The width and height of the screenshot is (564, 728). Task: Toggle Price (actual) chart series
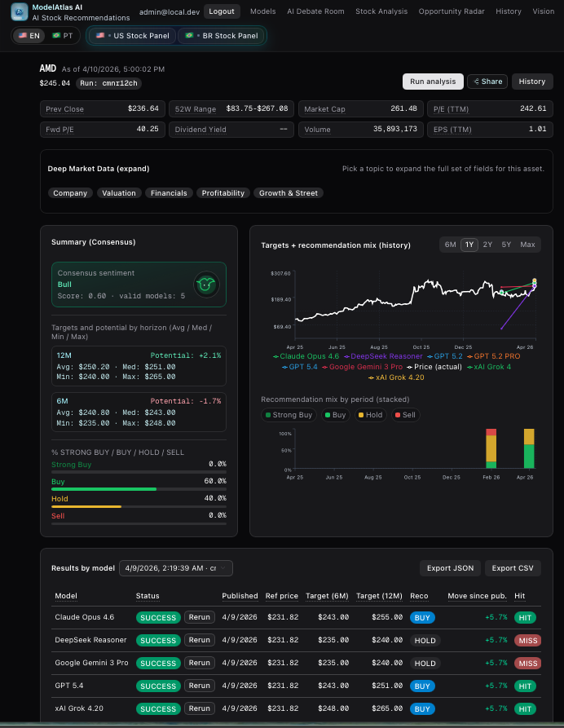pyautogui.click(x=434, y=367)
